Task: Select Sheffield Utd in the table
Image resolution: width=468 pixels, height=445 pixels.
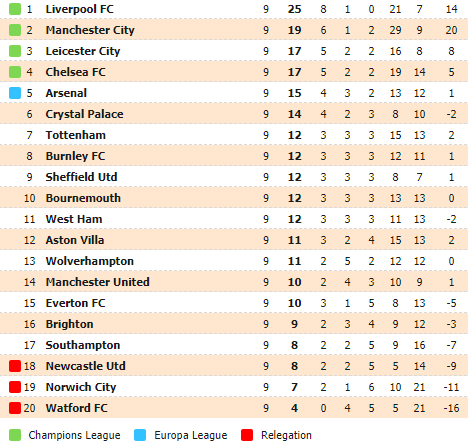Action: pos(81,177)
